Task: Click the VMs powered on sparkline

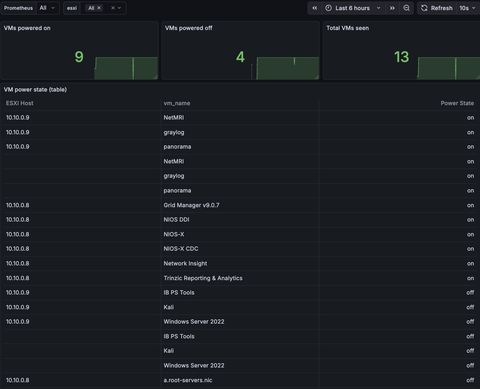Action: tap(126, 68)
